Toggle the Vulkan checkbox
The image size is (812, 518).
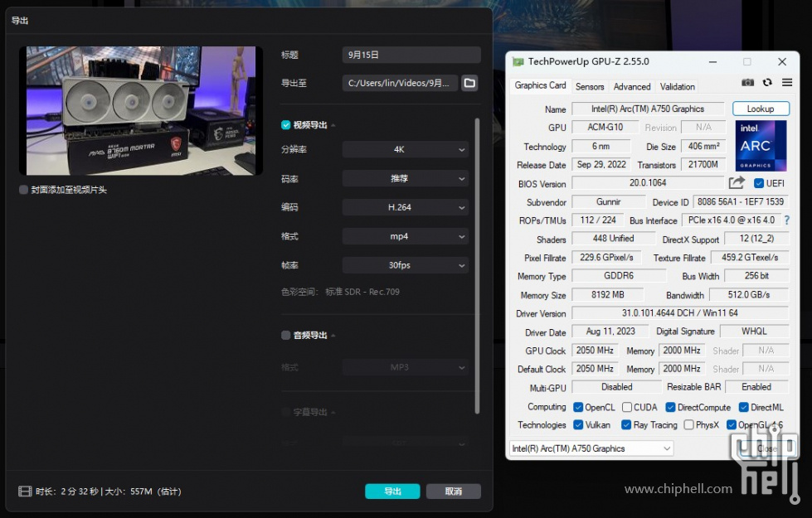[578, 425]
